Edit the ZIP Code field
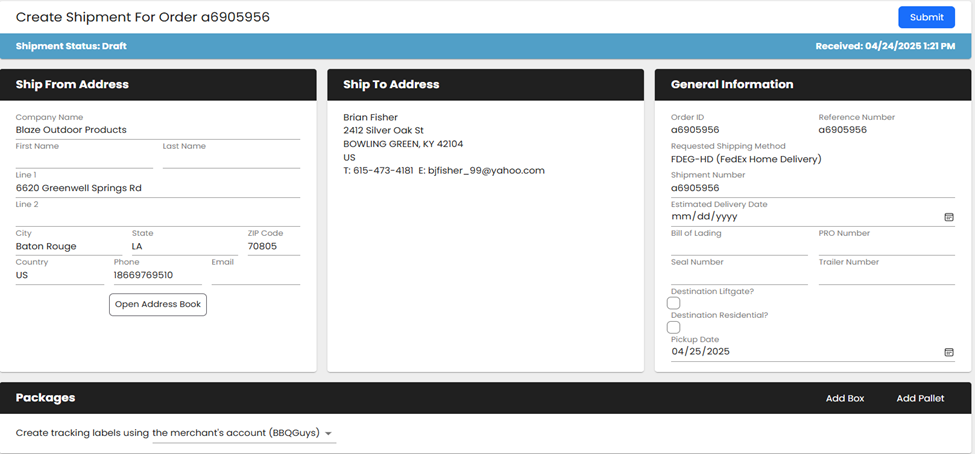The height and width of the screenshot is (454, 975). click(x=273, y=246)
